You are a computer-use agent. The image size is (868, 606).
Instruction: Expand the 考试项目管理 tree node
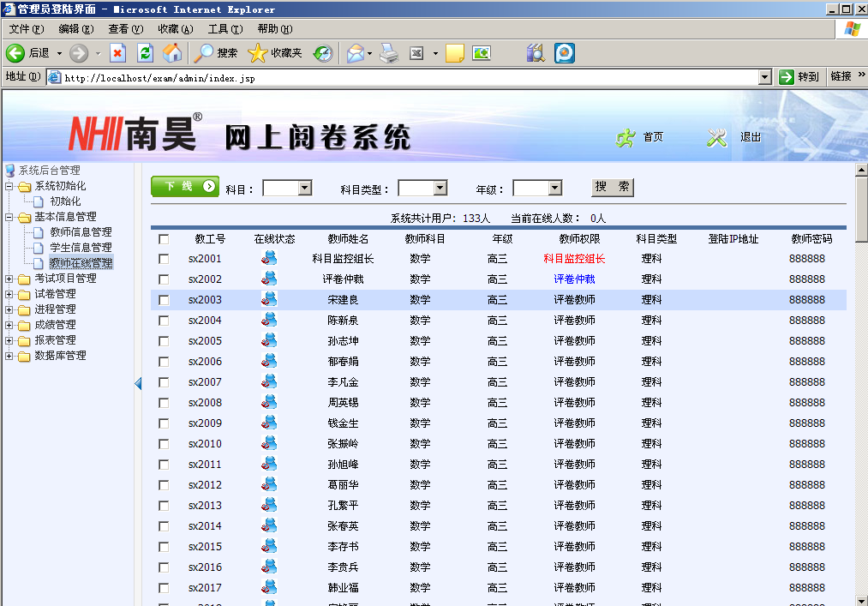coord(9,279)
